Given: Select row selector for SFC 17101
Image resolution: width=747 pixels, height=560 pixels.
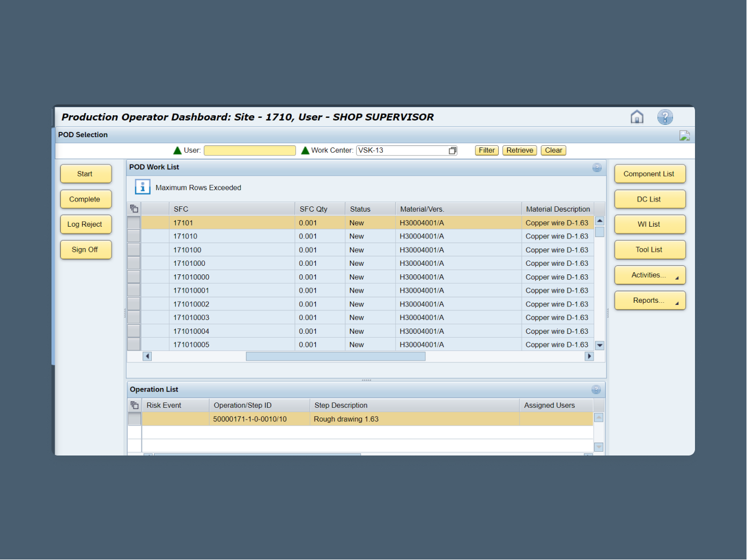Looking at the screenshot, I should coord(134,223).
